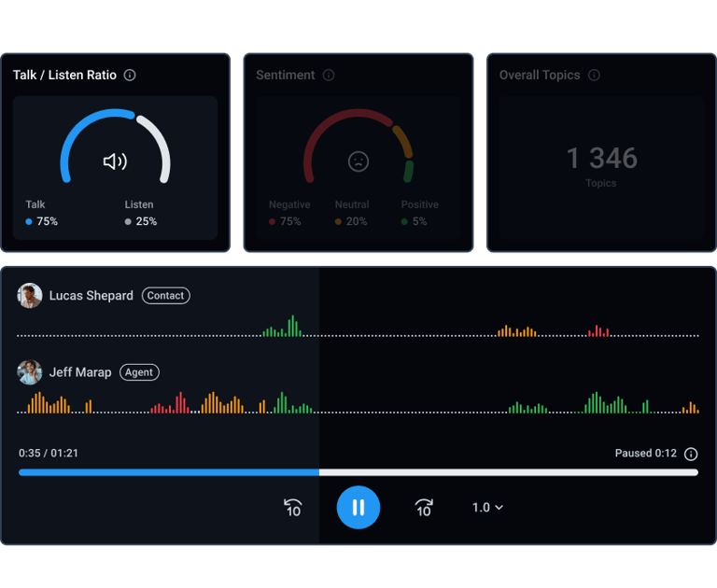The height and width of the screenshot is (588, 717).
Task: Click the speaker volume icon in ratio gauge
Action: [x=115, y=161]
